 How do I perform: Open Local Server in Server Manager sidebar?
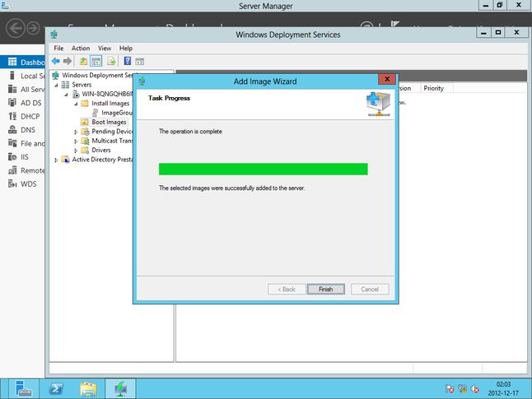pos(22,76)
